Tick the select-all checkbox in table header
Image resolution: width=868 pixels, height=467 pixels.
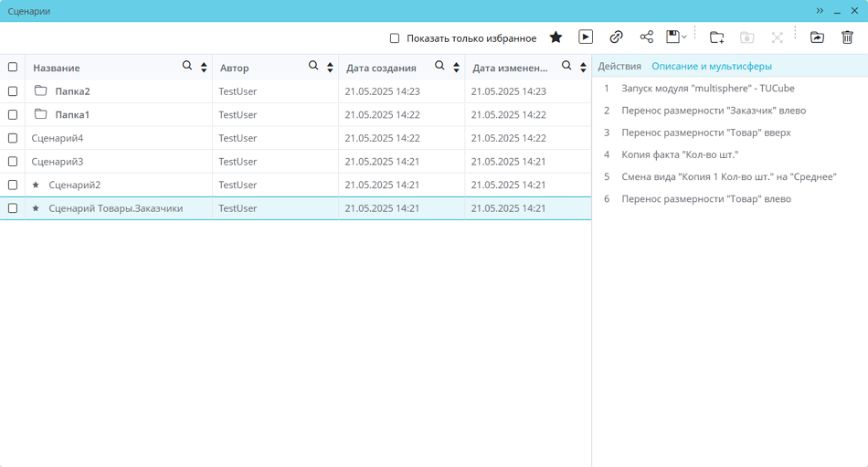pyautogui.click(x=13, y=68)
